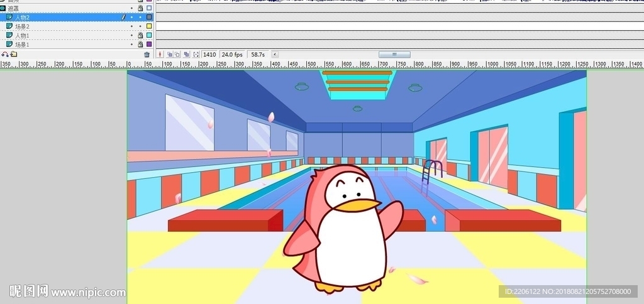This screenshot has width=644, height=304.
Task: Delete layer with the trash icon
Action: pyautogui.click(x=147, y=55)
